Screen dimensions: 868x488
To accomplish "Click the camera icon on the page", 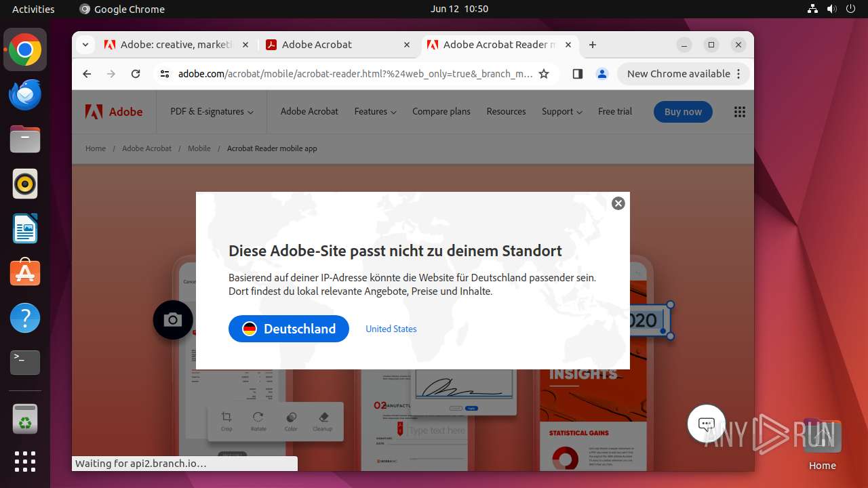I will (x=173, y=320).
